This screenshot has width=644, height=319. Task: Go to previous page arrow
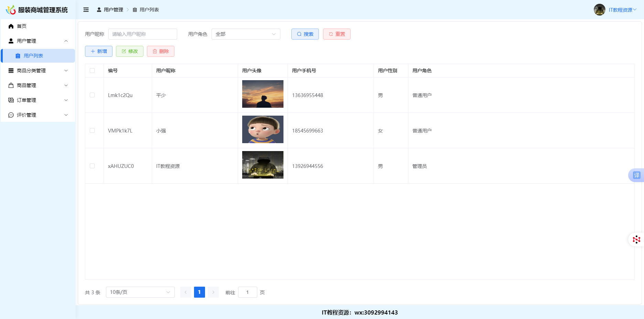186,292
